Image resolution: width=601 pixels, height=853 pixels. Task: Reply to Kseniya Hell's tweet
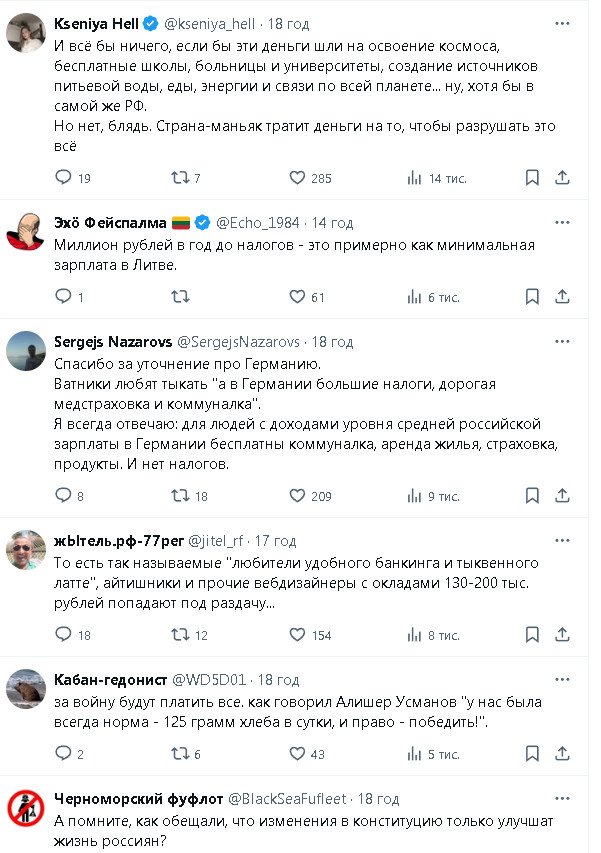tap(63, 178)
